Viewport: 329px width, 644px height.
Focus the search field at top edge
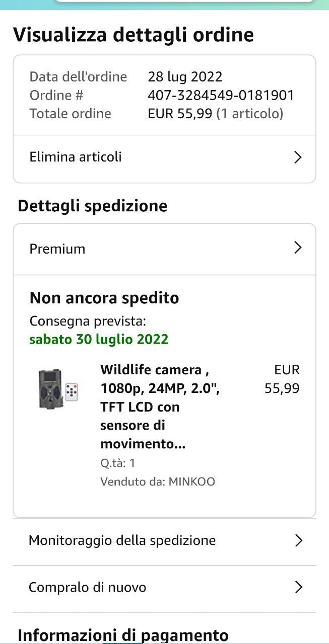[x=184, y=2]
